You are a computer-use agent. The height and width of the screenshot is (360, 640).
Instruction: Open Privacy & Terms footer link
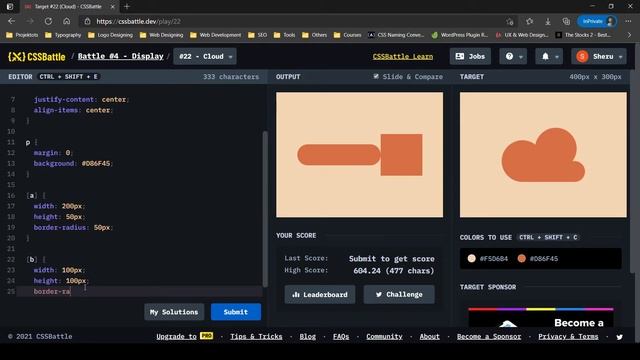(x=568, y=336)
